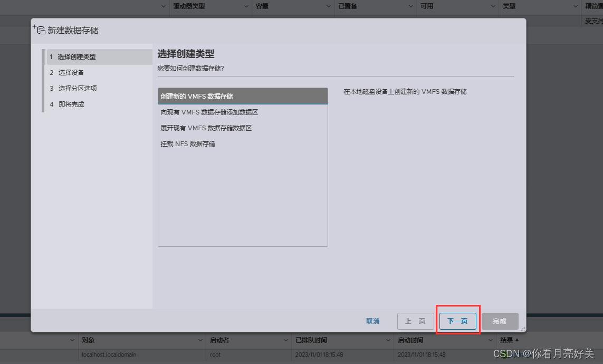Viewport: 603px width, 364px height.
Task: Open the 对象 column dropdown arrow
Action: (x=200, y=340)
